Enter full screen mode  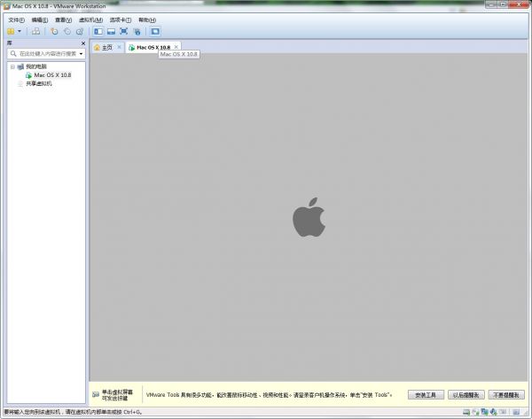124,32
